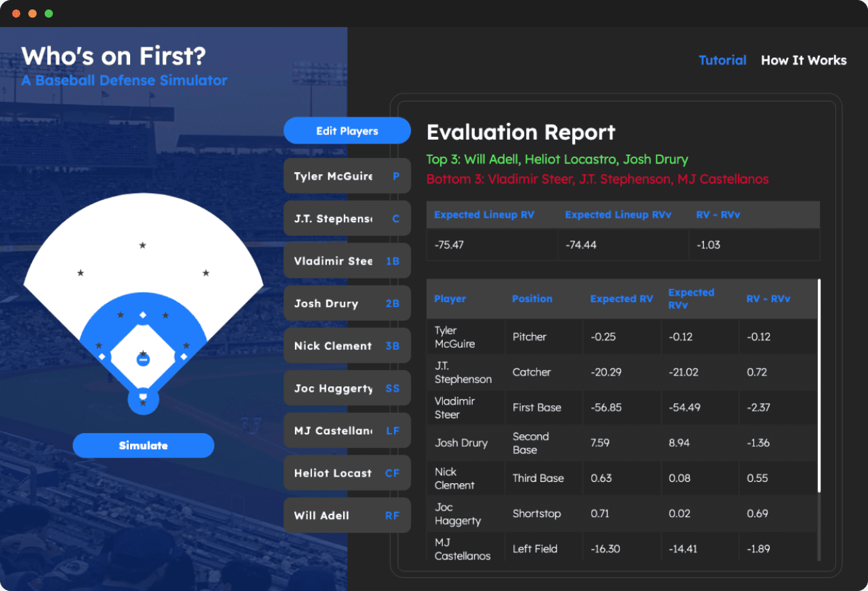Click the third baseman star marker
The image size is (868, 591).
tap(99, 345)
